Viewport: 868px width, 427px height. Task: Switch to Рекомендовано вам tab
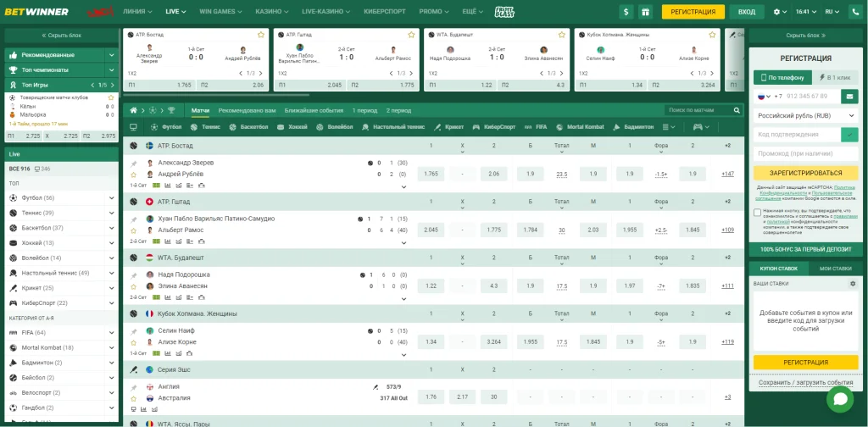(247, 111)
